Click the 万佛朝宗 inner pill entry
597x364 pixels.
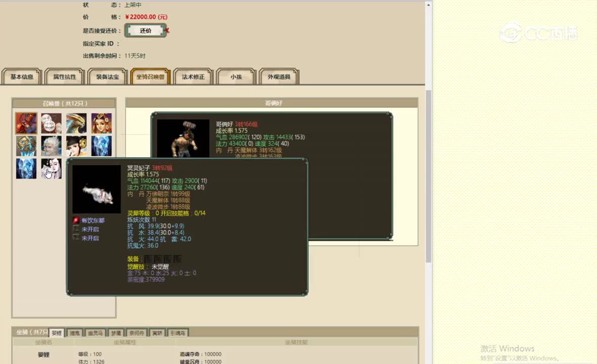coord(168,194)
